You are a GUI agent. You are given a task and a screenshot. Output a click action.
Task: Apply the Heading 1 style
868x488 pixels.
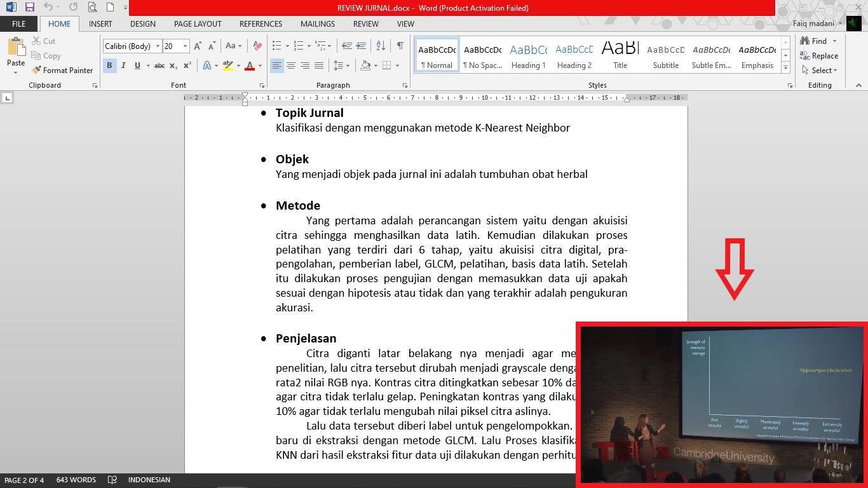pos(528,55)
